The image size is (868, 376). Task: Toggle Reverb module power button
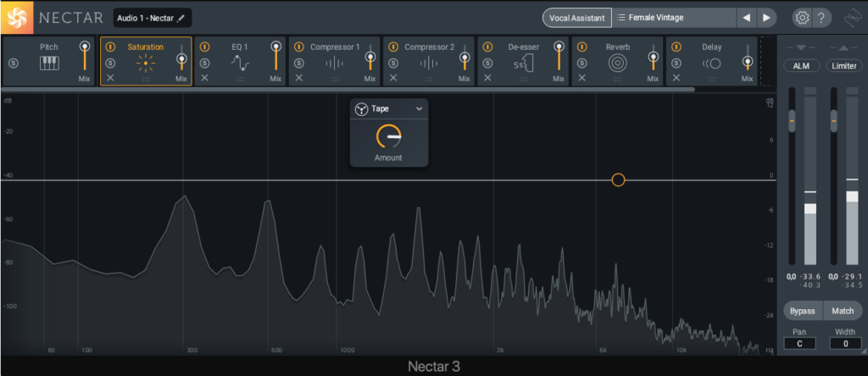(581, 47)
